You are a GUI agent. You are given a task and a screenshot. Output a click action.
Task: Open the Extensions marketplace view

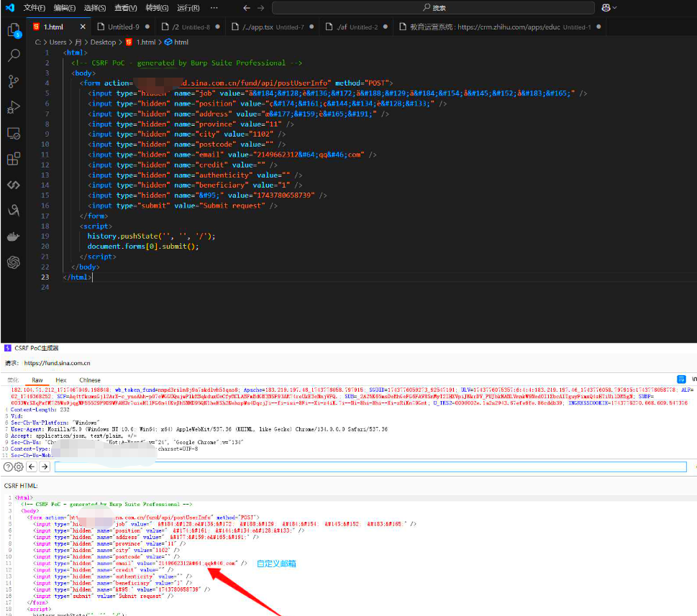pyautogui.click(x=13, y=159)
